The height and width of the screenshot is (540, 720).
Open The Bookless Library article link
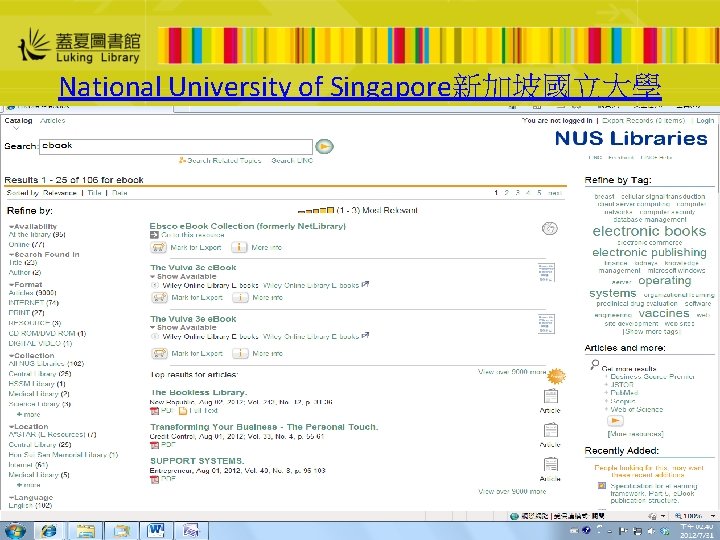click(198, 393)
